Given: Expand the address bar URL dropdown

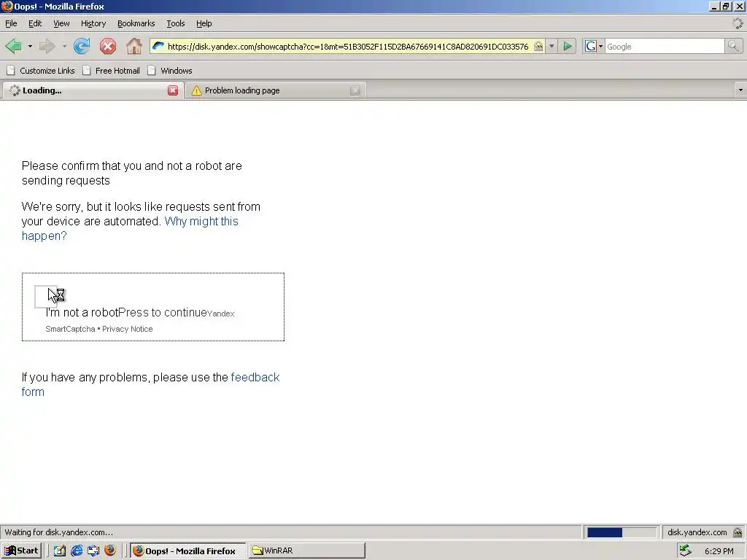Looking at the screenshot, I should (551, 46).
